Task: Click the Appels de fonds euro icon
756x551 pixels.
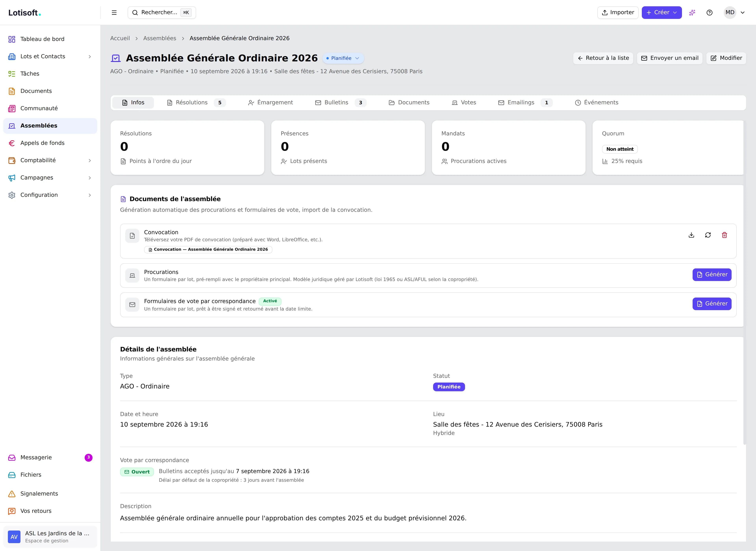Action: click(12, 143)
